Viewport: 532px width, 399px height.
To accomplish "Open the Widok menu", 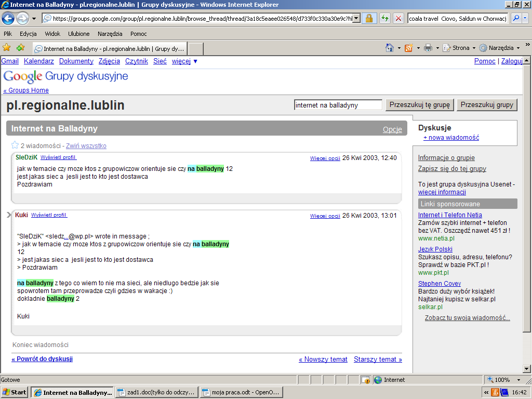I will (x=52, y=34).
